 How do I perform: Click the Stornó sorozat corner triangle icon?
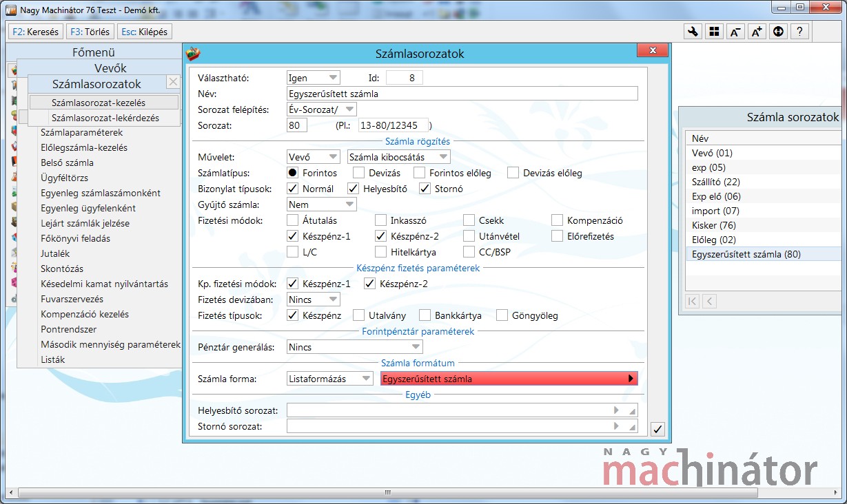[x=631, y=427]
